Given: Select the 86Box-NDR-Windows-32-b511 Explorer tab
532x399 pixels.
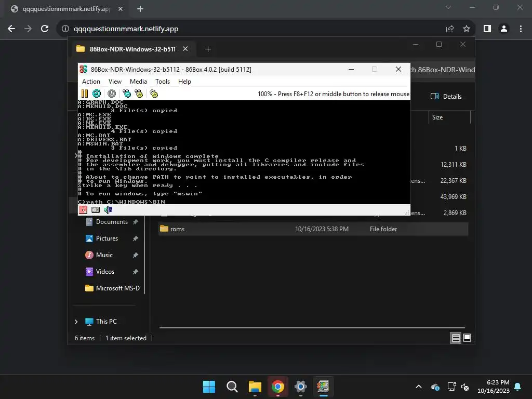Looking at the screenshot, I should tap(131, 49).
